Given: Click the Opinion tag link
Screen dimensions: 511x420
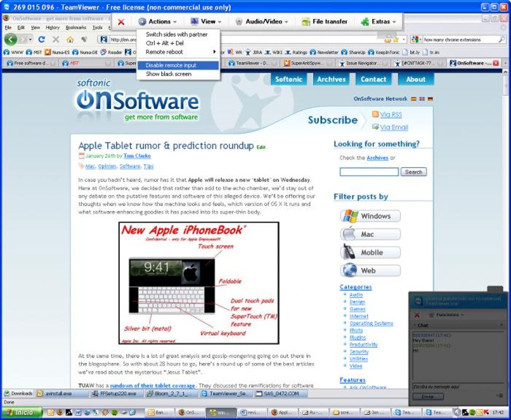Looking at the screenshot, I should coord(107,166).
